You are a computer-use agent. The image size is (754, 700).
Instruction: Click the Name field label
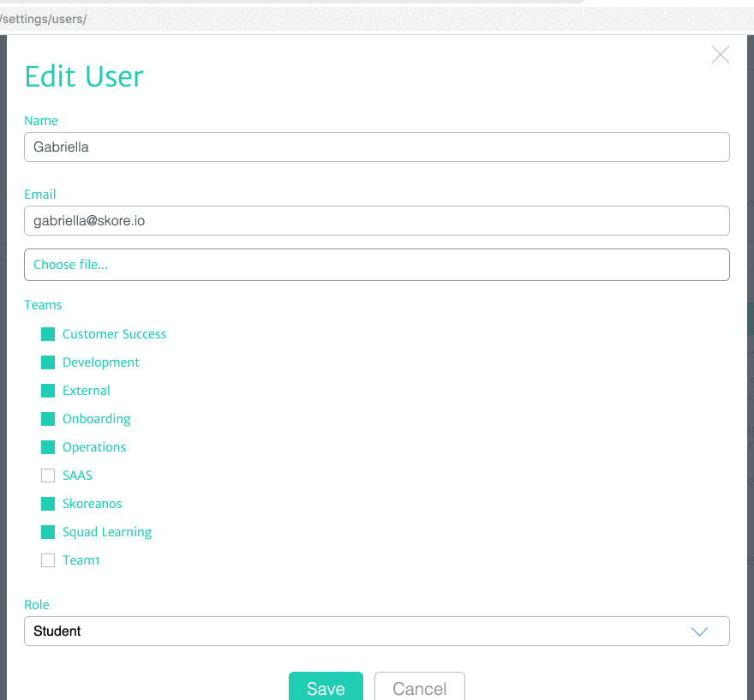click(x=41, y=121)
